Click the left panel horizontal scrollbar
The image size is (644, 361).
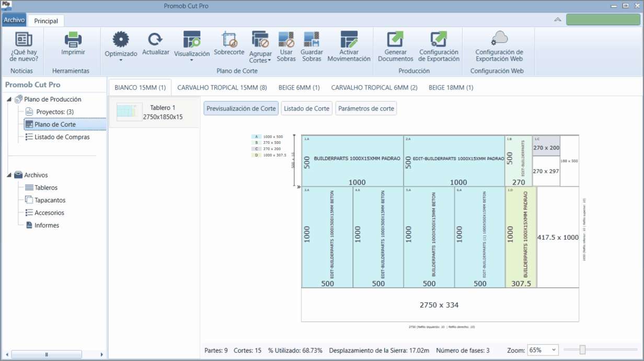(47, 354)
